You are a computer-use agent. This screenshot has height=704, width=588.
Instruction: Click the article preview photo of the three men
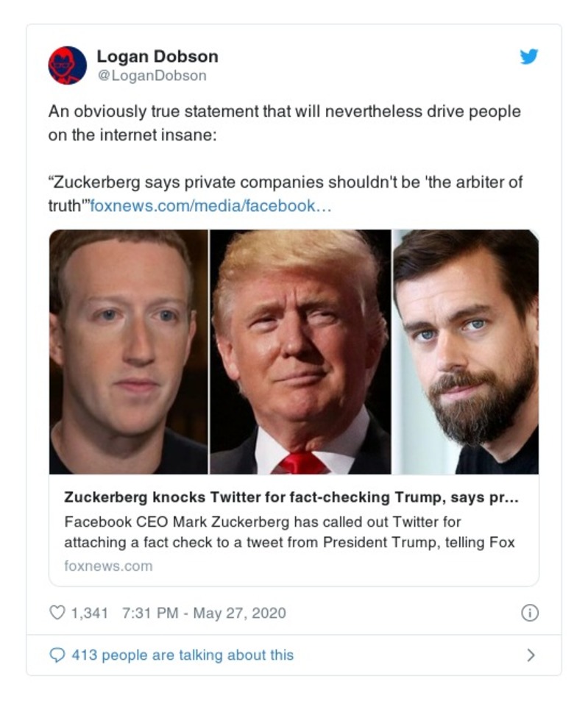(x=292, y=349)
